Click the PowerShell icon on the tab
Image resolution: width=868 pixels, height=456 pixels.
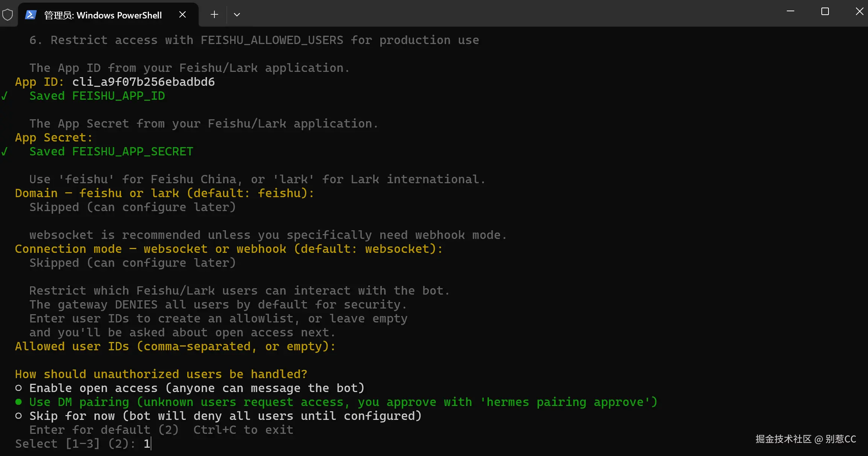point(30,15)
